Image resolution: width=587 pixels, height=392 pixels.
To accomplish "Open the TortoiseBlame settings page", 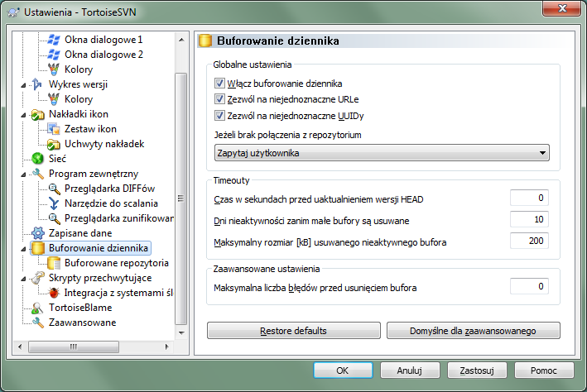I will (80, 308).
